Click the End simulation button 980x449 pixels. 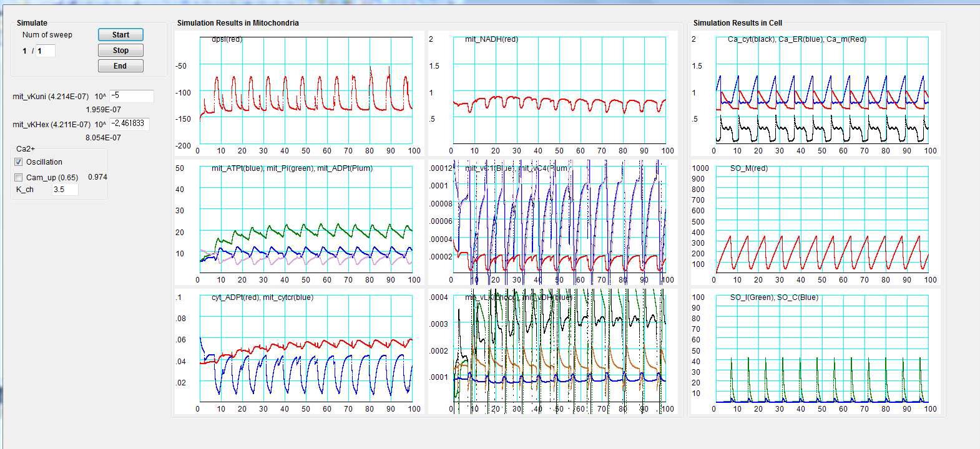(120, 66)
